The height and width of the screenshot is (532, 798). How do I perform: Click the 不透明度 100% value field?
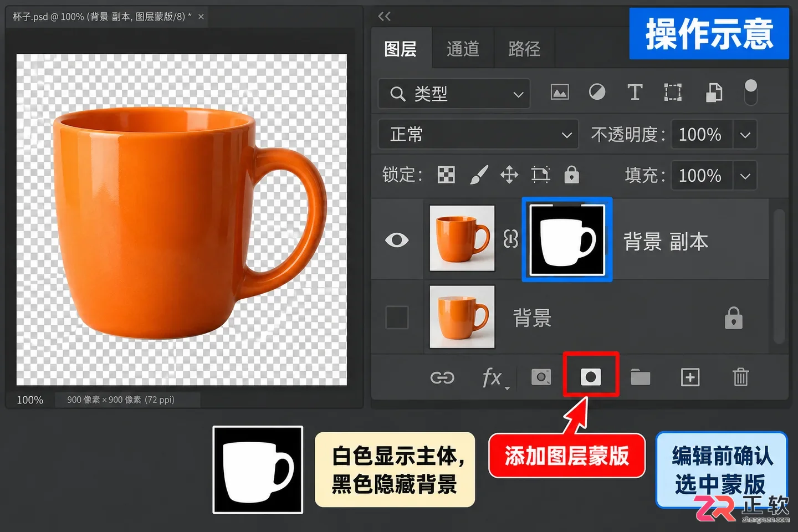click(702, 135)
